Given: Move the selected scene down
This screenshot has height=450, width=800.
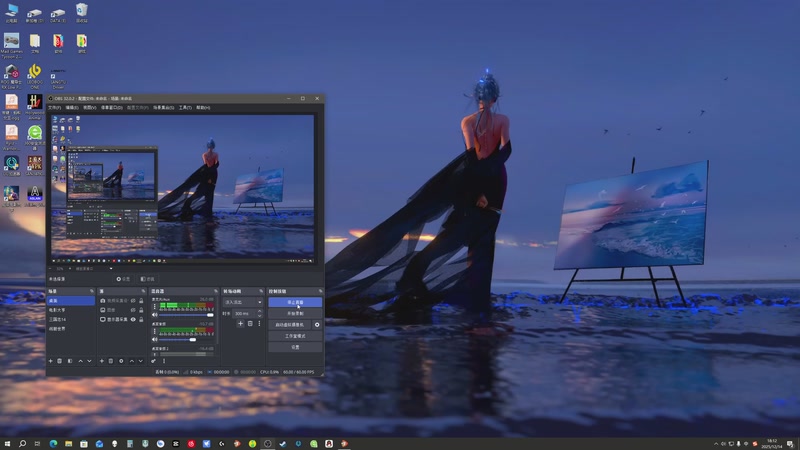Looking at the screenshot, I should (x=89, y=361).
